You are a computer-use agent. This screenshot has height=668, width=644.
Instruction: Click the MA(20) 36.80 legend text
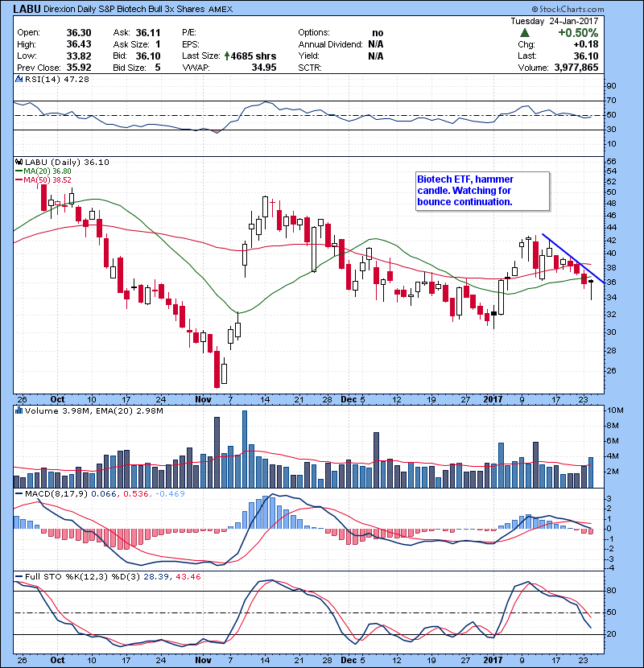point(47,171)
